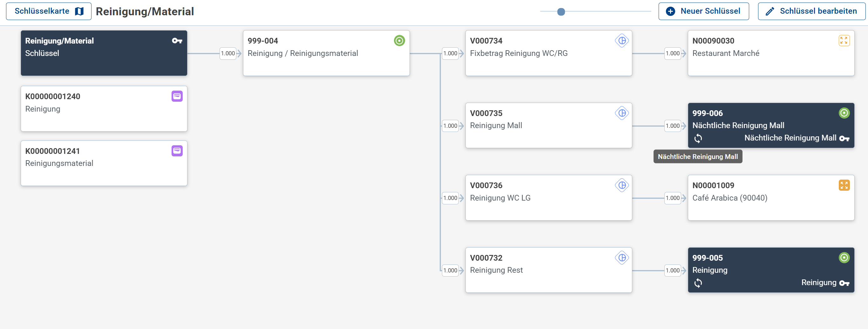Create a new key with Neuer Schlüssel
This screenshot has width=868, height=329.
[703, 11]
